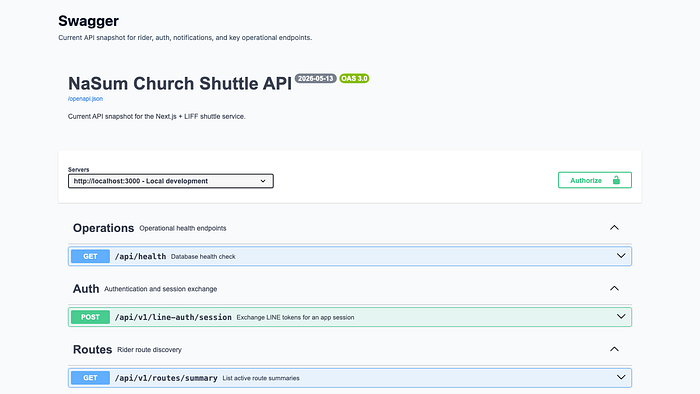The image size is (700, 394).
Task: Click the Authorize button
Action: click(595, 180)
